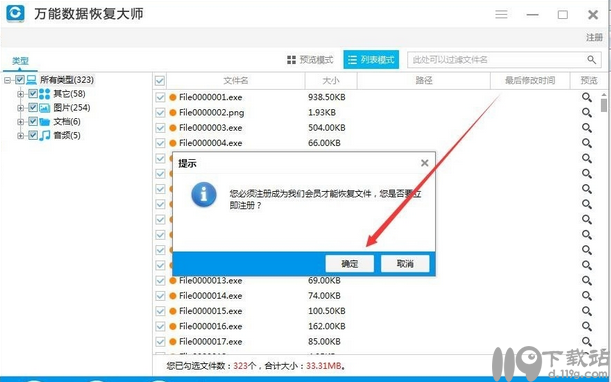Expand the 音频(5) tree node

21,136
